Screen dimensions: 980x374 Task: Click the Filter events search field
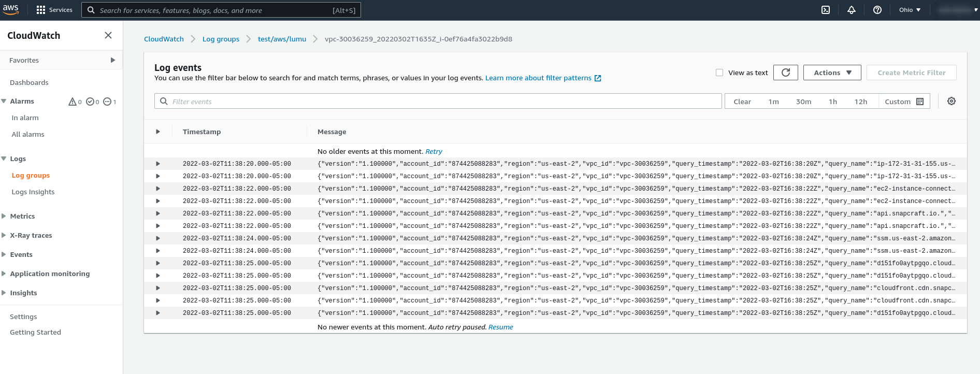[438, 102]
